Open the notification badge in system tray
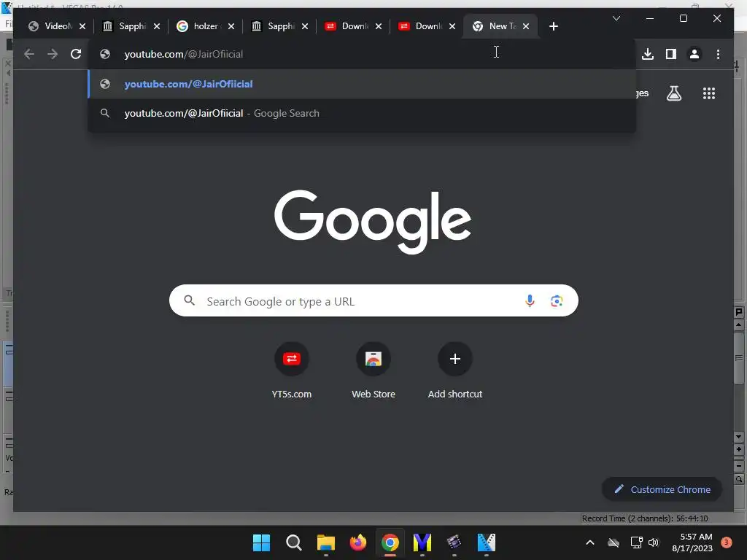The width and height of the screenshot is (747, 560). 727,542
